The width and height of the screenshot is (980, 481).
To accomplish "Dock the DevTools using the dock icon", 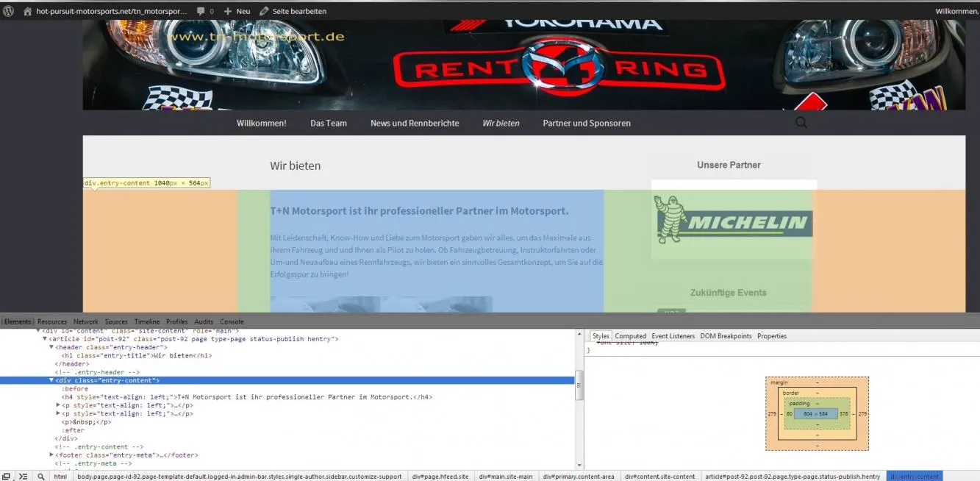I will pos(6,477).
